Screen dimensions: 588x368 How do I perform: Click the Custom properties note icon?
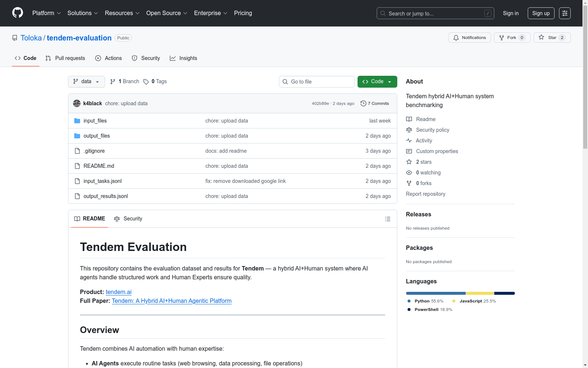(409, 151)
